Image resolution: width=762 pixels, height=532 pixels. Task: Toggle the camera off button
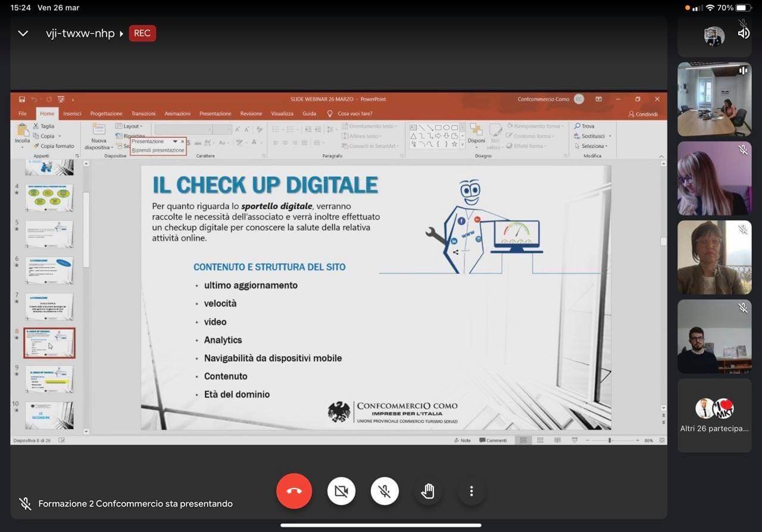(341, 491)
